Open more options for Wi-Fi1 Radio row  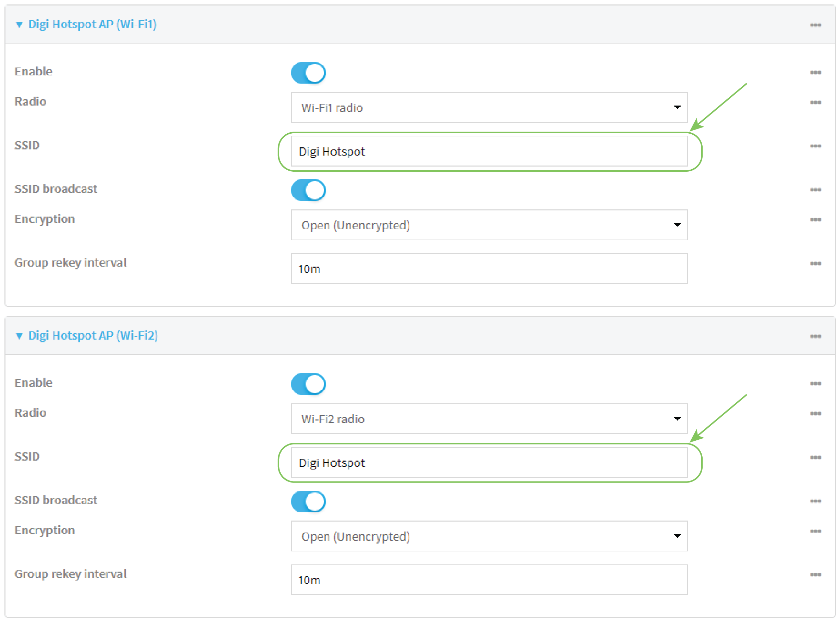tap(815, 102)
